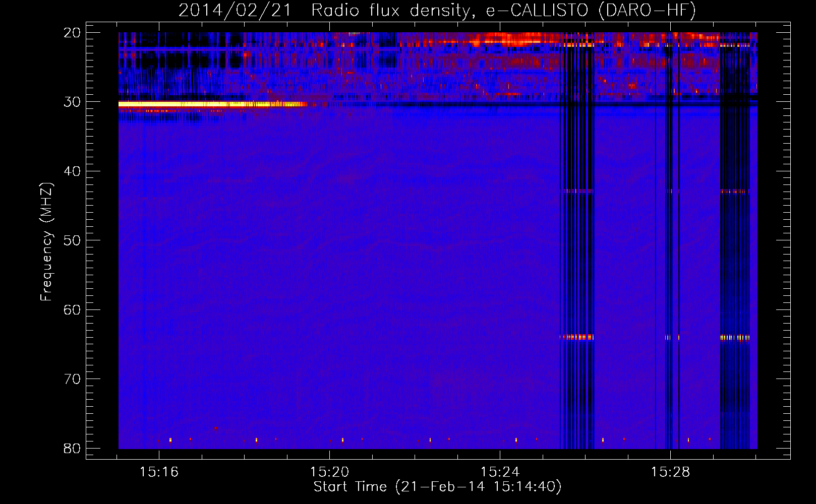
Task: Click the '80' frequency tick label
Action: pos(72,448)
